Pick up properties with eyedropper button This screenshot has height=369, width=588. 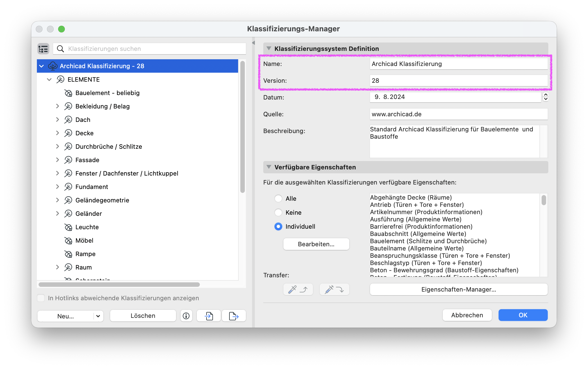click(x=298, y=289)
